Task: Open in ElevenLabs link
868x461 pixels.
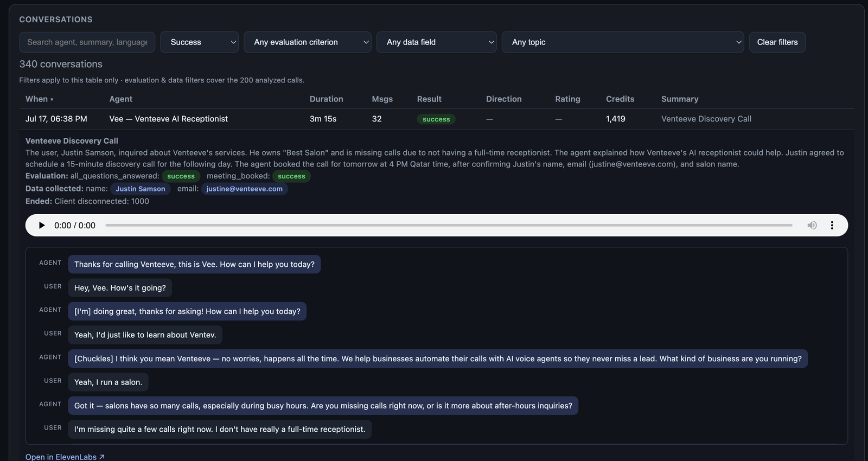Action: (65, 457)
